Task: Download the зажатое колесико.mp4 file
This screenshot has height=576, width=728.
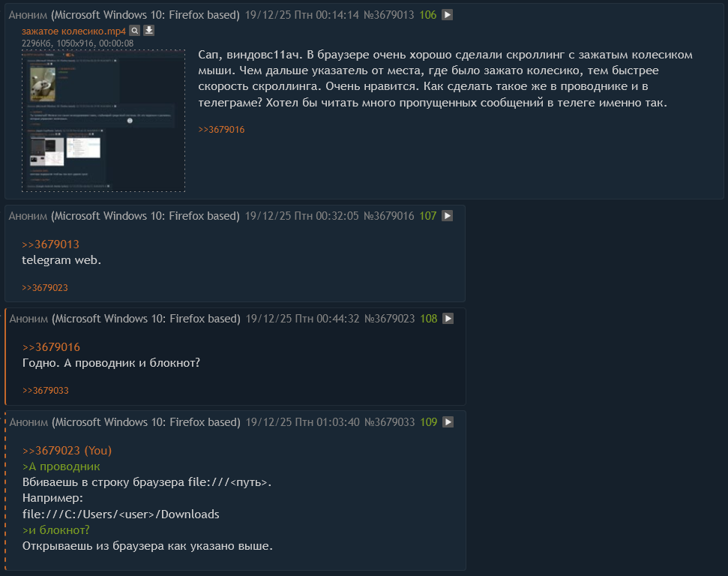Action: (148, 31)
